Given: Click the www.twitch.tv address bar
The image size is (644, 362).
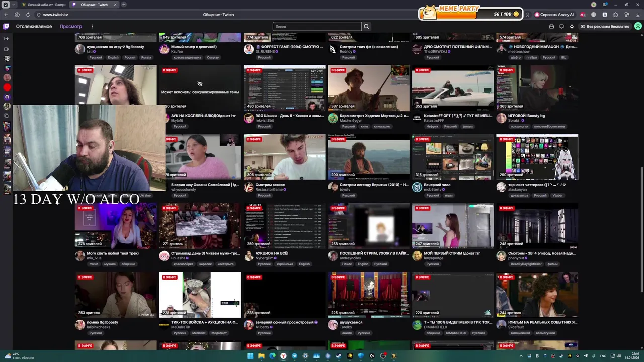Looking at the screenshot, I should [55, 15].
